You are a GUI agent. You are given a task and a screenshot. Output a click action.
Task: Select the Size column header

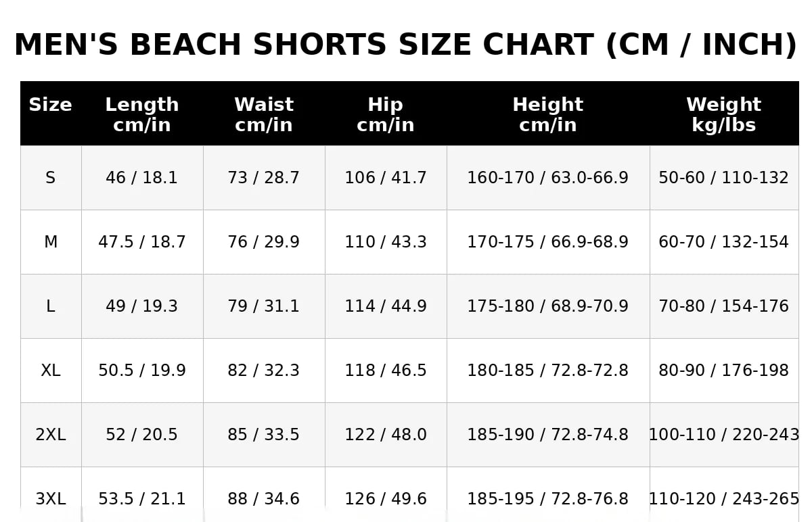tap(51, 113)
